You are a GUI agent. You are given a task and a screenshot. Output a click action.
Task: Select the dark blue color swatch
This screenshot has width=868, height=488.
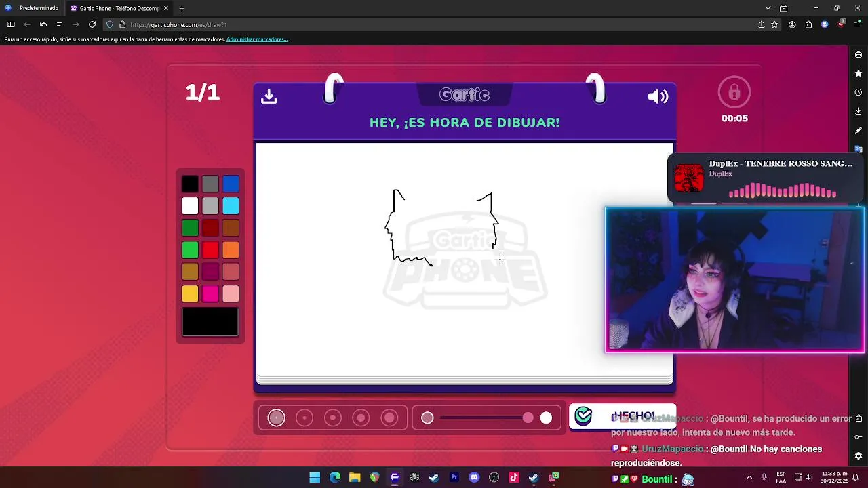(231, 184)
